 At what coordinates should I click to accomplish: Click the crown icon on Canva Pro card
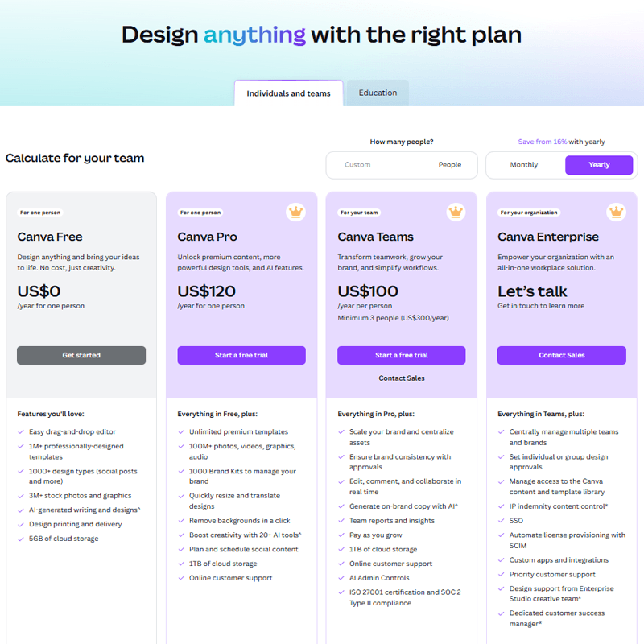click(x=295, y=213)
